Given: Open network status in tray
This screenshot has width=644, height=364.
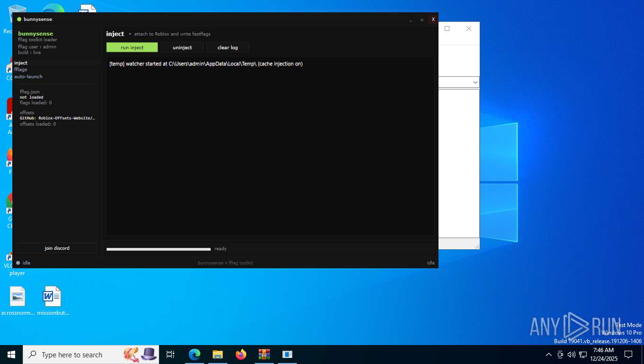Looking at the screenshot, I should pyautogui.click(x=583, y=355).
